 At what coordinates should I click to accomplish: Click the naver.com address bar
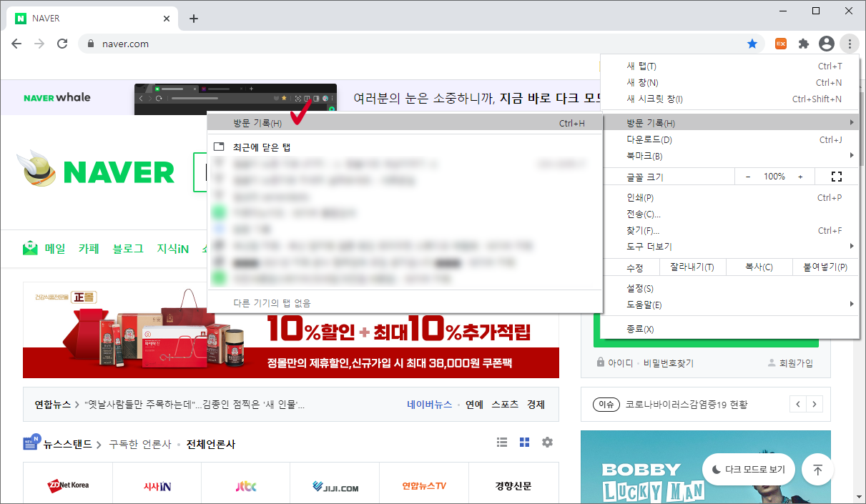pos(420,44)
